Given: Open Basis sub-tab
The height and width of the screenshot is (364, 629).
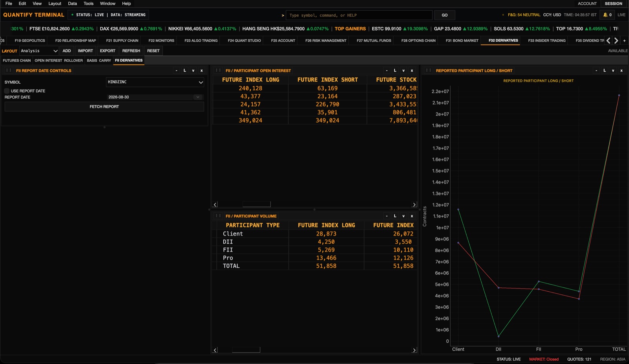Looking at the screenshot, I should click(92, 61).
